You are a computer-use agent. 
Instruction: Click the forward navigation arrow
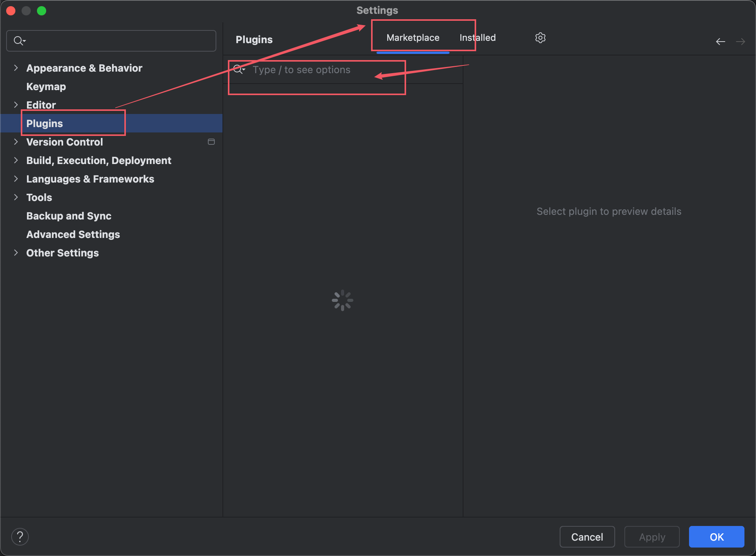740,41
